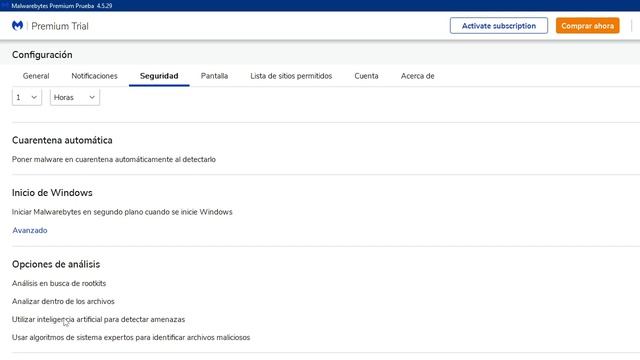Select the Seguridad tab
640x360 pixels.
[x=159, y=76]
